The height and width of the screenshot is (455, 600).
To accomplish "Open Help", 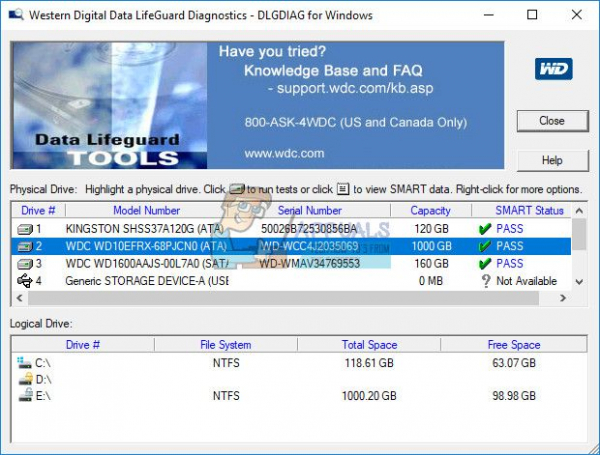I will pyautogui.click(x=552, y=160).
